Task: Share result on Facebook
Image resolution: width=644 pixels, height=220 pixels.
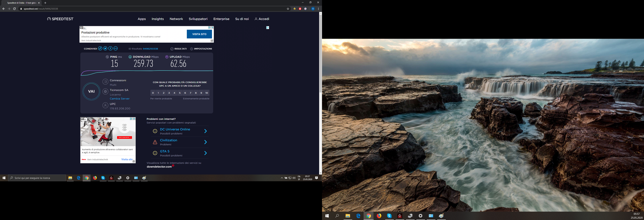Action: coord(110,48)
